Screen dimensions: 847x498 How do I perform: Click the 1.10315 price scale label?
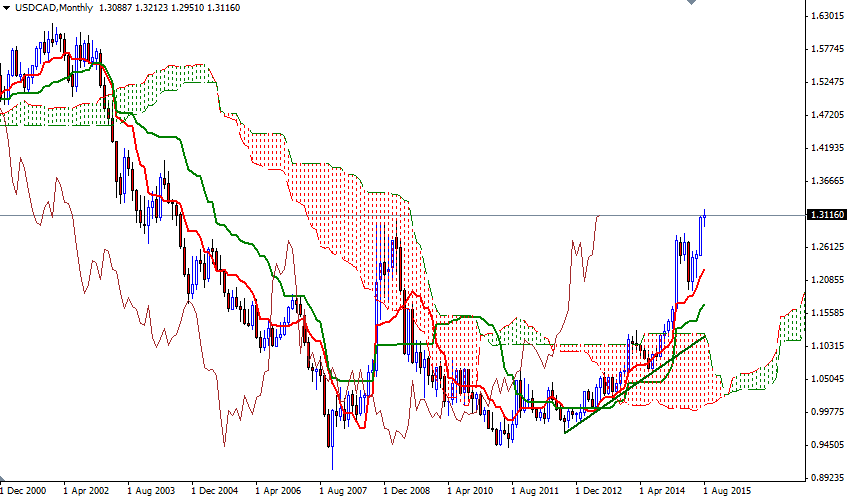[827, 346]
